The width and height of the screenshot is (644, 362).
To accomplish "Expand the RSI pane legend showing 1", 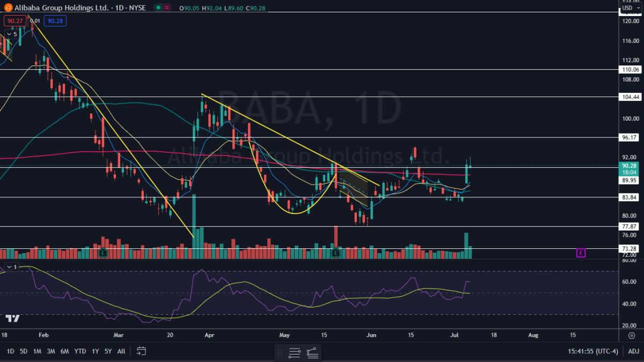I will coord(12,267).
